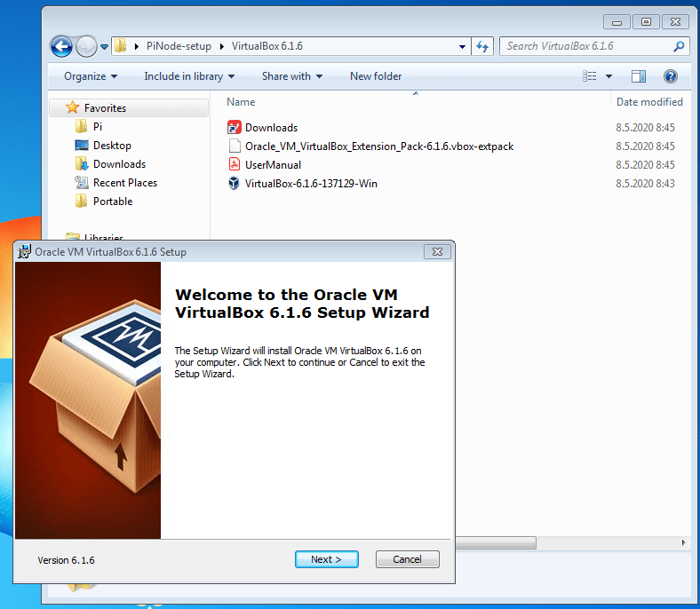Click the magnifier search icon
The height and width of the screenshot is (609, 700).
click(x=679, y=46)
